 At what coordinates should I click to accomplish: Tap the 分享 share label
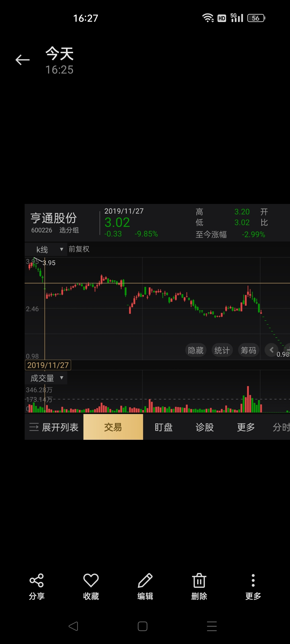pyautogui.click(x=37, y=596)
